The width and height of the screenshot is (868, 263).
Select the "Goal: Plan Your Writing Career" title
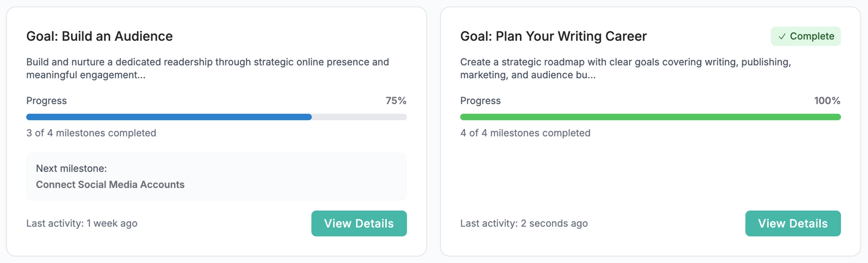tap(553, 36)
